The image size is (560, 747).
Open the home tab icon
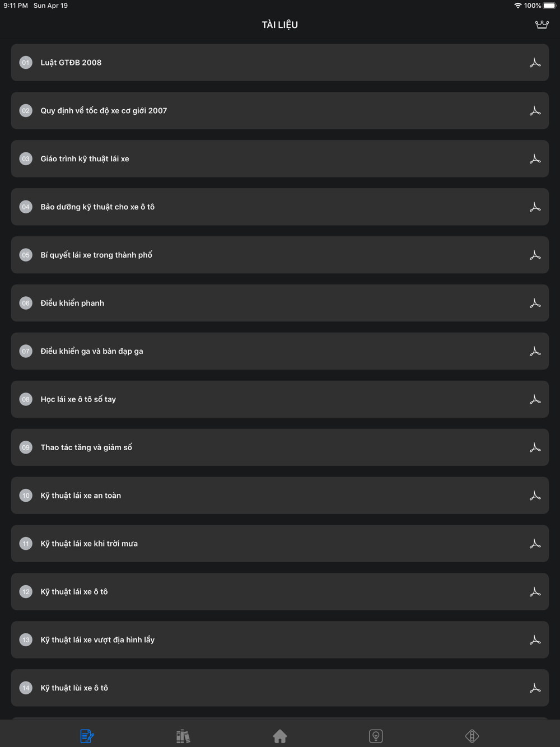[280, 736]
